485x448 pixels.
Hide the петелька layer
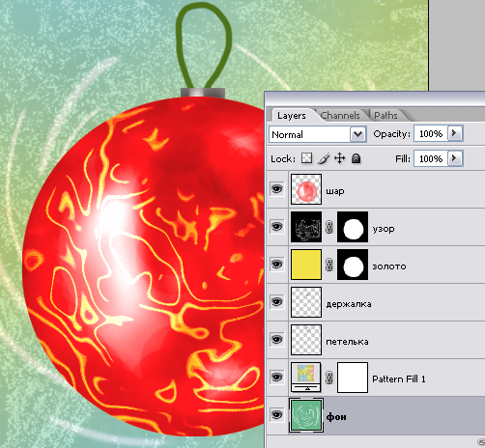pyautogui.click(x=277, y=340)
